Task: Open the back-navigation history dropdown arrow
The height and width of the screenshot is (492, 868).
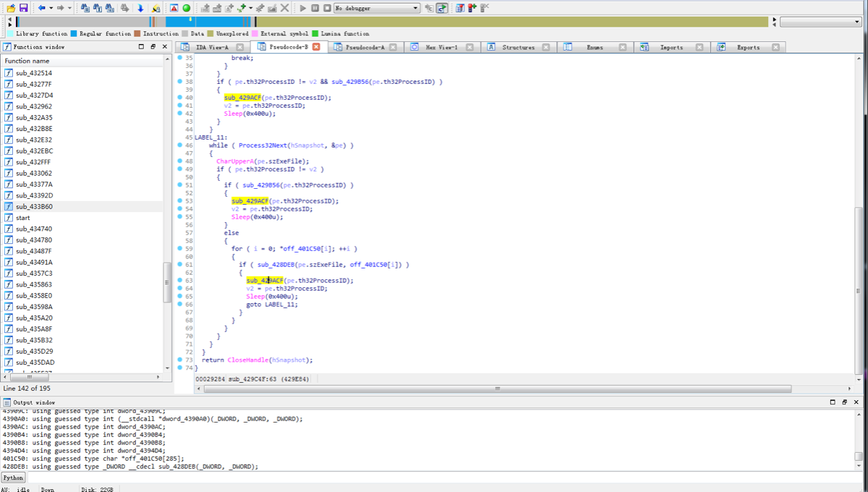Action: point(50,8)
